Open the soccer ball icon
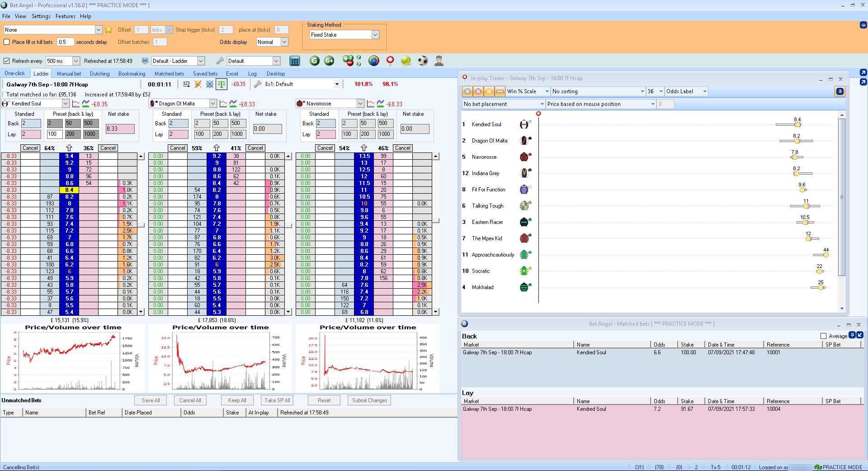This screenshot has height=471, width=868. [x=423, y=61]
